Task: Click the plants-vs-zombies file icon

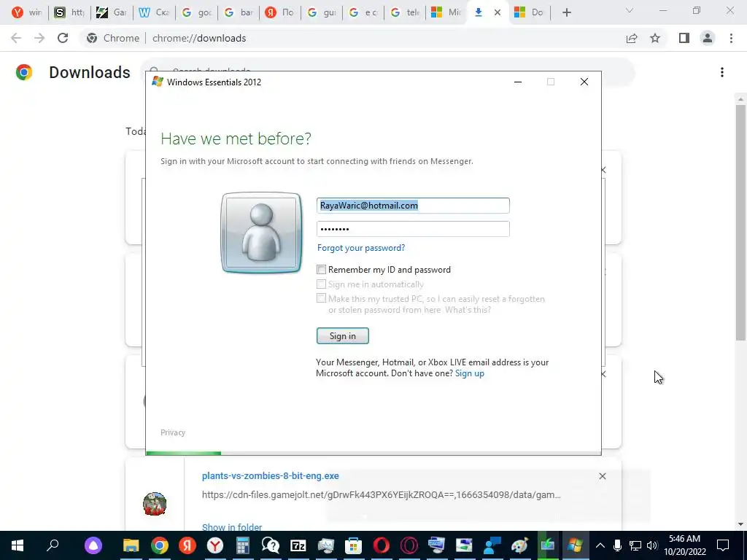Action: (x=155, y=504)
